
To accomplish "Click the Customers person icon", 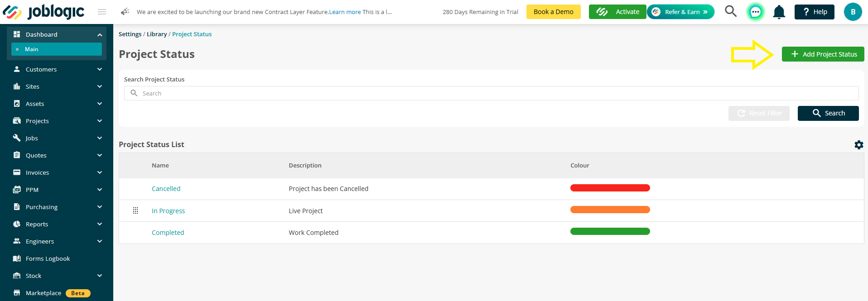I will click(17, 69).
